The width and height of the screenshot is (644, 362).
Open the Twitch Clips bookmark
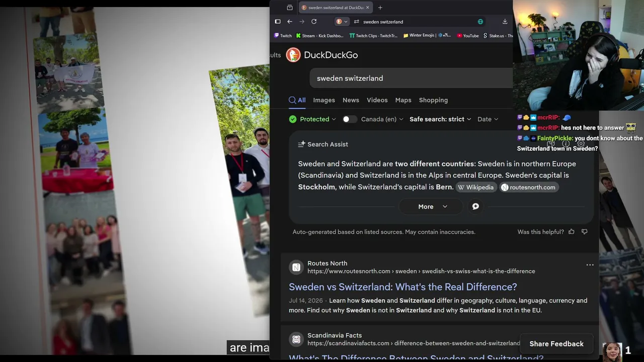(374, 36)
